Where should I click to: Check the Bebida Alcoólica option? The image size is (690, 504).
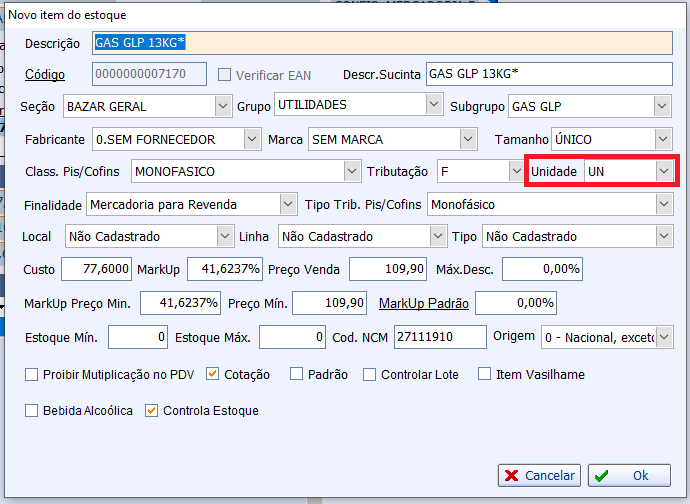pyautogui.click(x=32, y=411)
